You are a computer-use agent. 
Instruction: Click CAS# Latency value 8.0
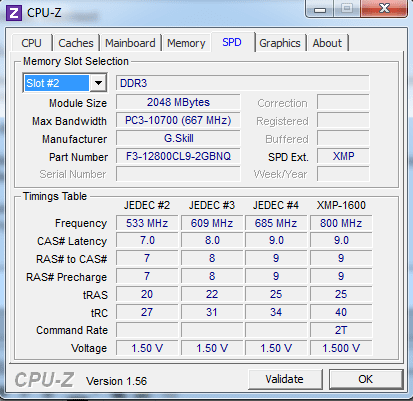coord(212,240)
